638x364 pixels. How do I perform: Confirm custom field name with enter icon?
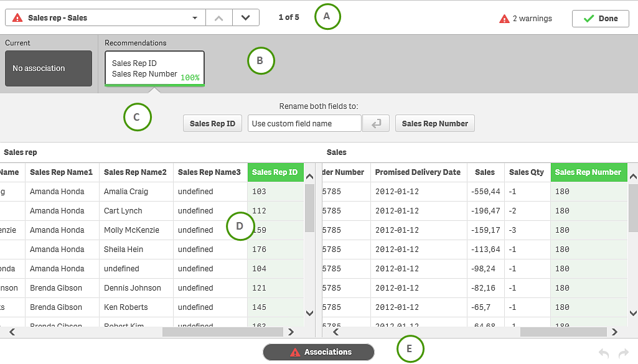pyautogui.click(x=376, y=124)
